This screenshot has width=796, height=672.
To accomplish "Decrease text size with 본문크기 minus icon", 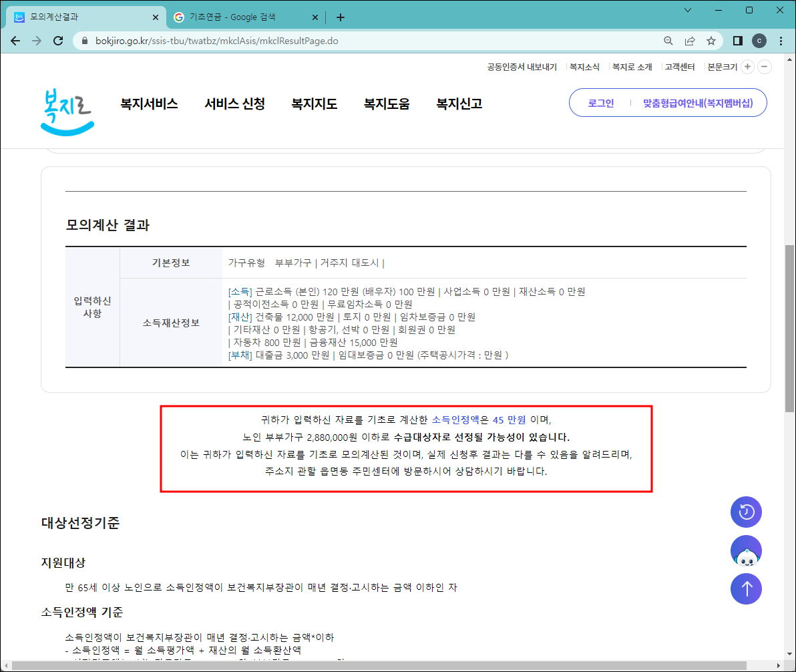I will tap(765, 67).
